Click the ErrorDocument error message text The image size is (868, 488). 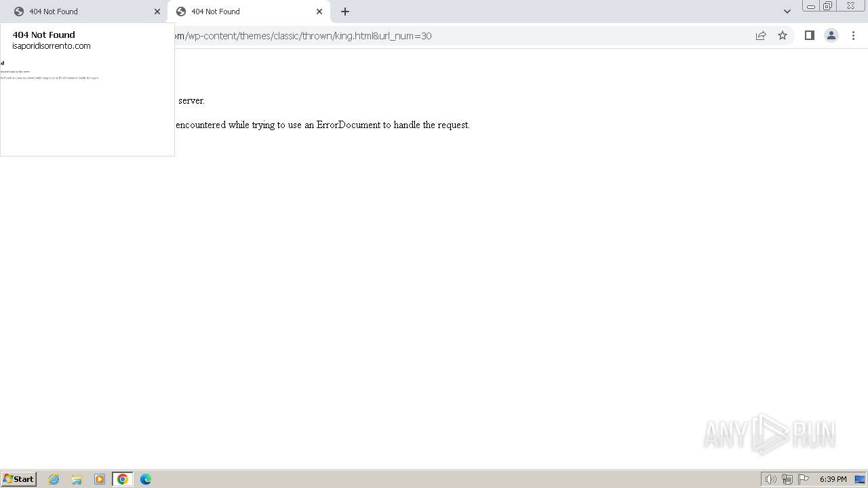323,125
